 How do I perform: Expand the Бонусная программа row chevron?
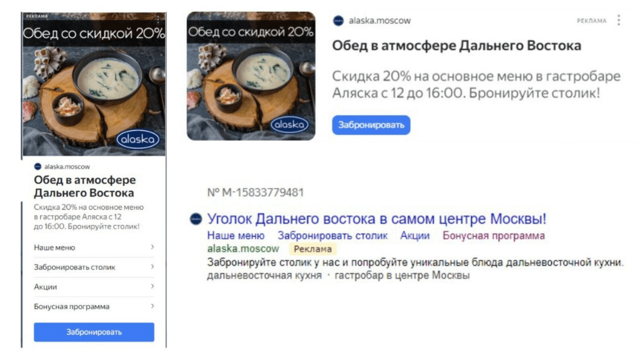click(x=153, y=306)
